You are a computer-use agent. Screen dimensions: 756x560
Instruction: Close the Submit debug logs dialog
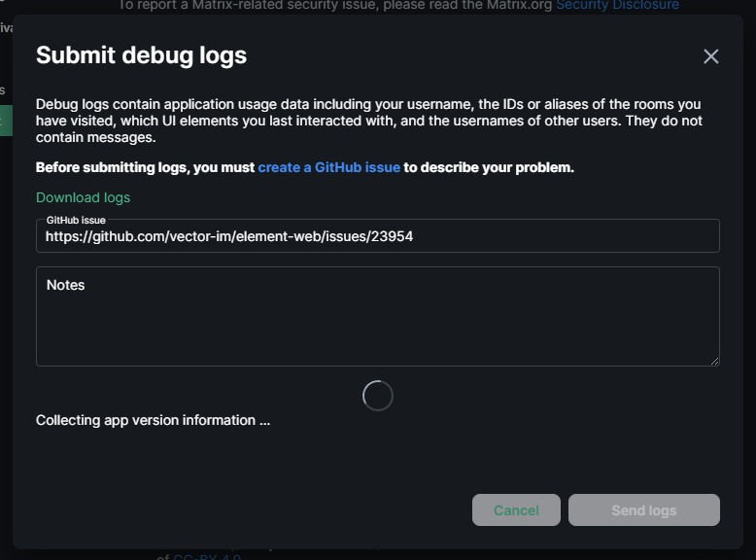click(x=710, y=56)
